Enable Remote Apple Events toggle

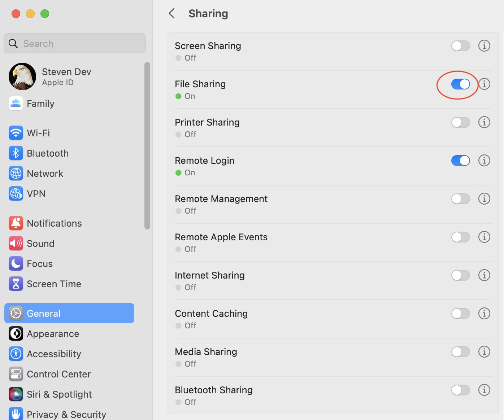coord(461,237)
